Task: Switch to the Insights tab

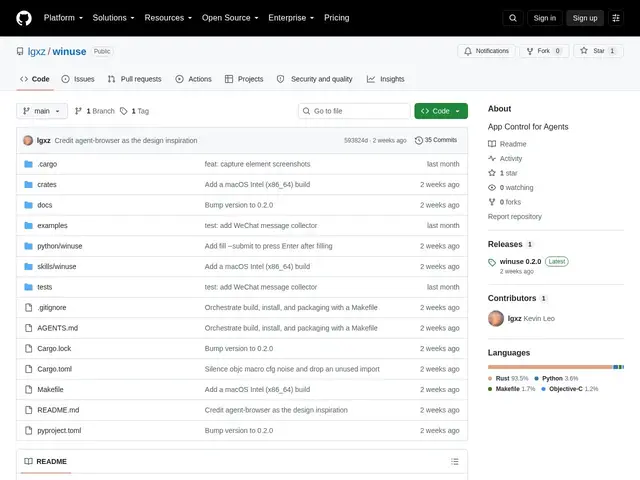Action: tap(385, 79)
